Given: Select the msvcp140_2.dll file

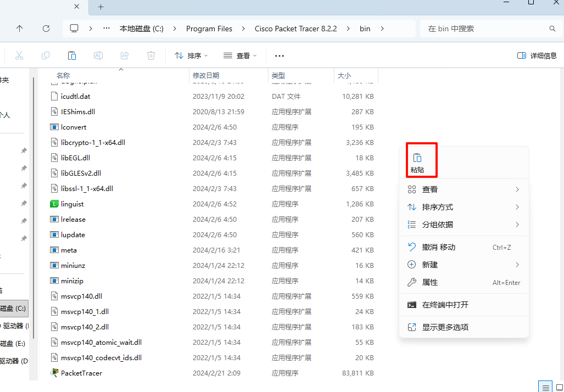Looking at the screenshot, I should tap(85, 327).
